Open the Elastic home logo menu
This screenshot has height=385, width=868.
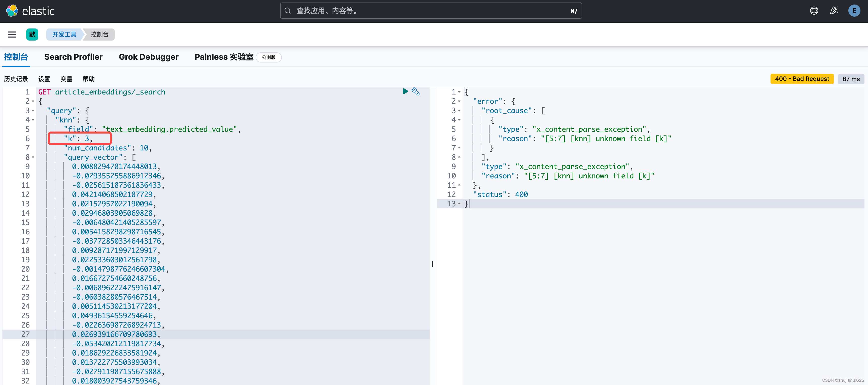pyautogui.click(x=30, y=11)
